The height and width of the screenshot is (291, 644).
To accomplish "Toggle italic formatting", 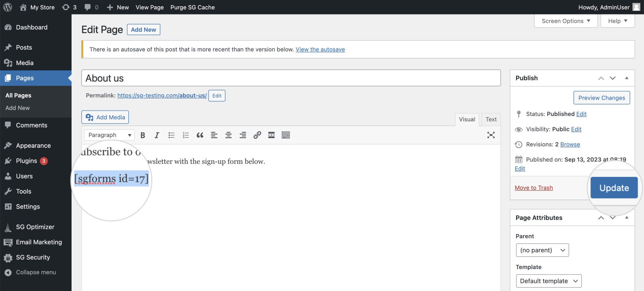I will [x=157, y=135].
